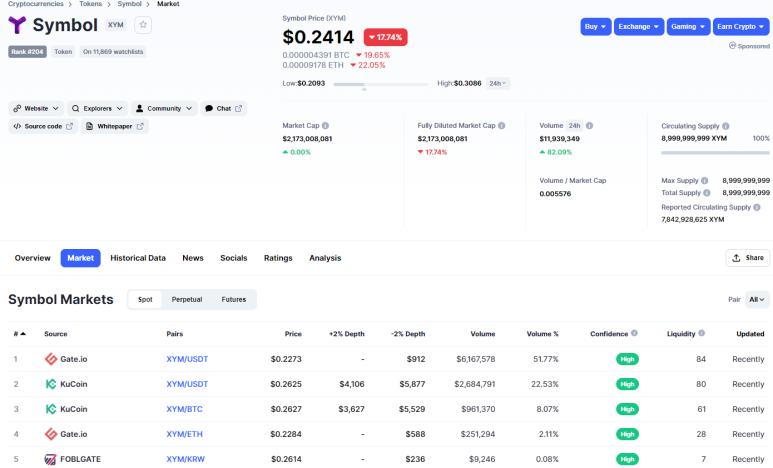
Task: Open Gate.io XYM/USDT pair link
Action: coord(187,359)
